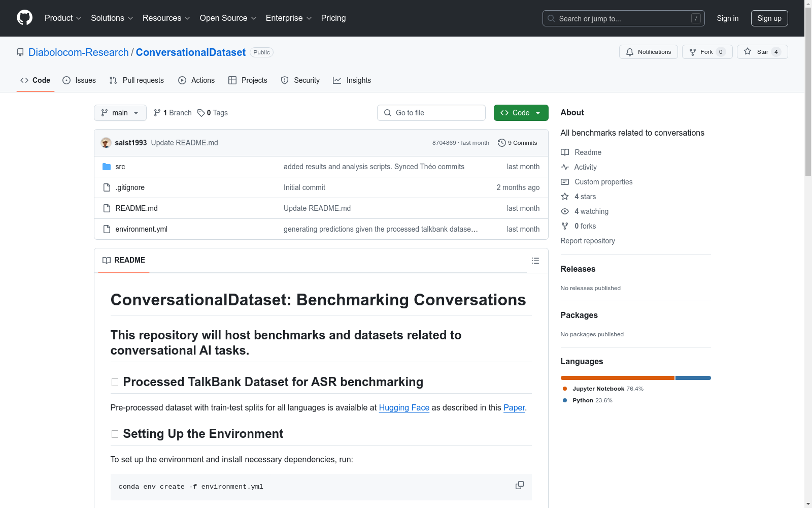Focus the Search or jump to field

point(624,18)
